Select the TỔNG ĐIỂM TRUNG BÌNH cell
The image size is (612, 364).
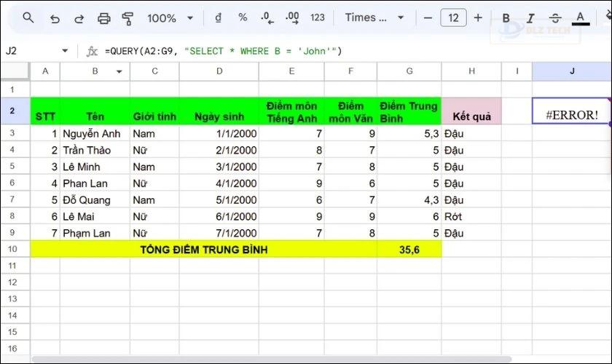(x=204, y=249)
